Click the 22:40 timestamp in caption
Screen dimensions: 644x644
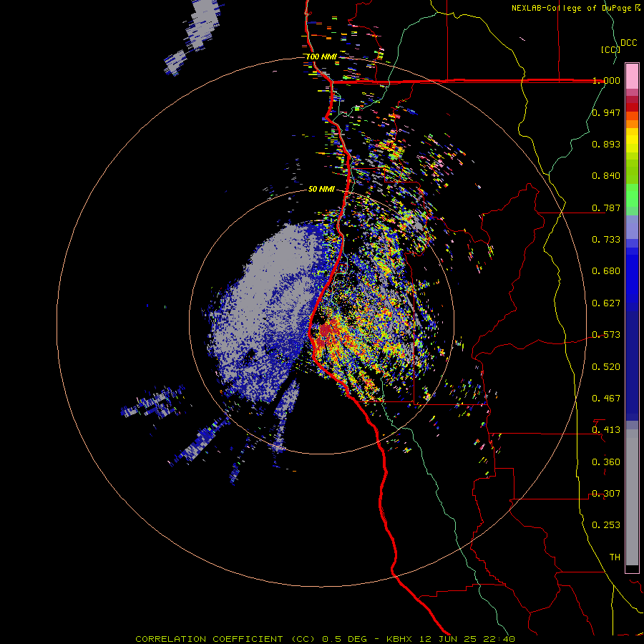499,639
